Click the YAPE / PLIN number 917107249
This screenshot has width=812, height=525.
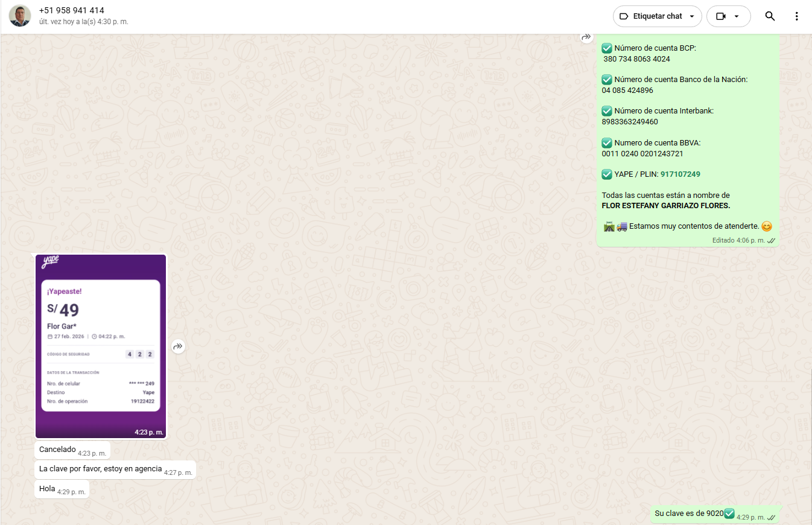(680, 174)
